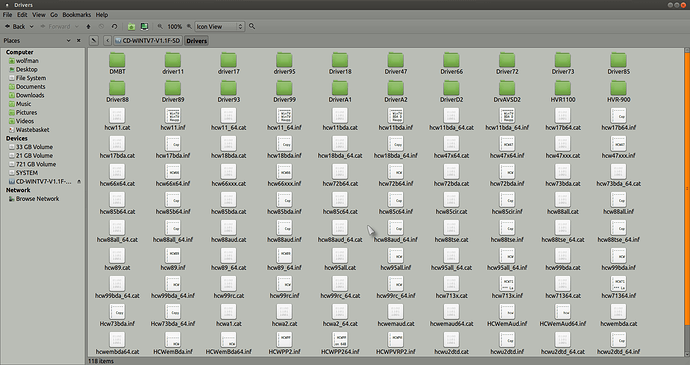Reload the current folder view
Screen dimensions: 690x365
pyautogui.click(x=114, y=26)
